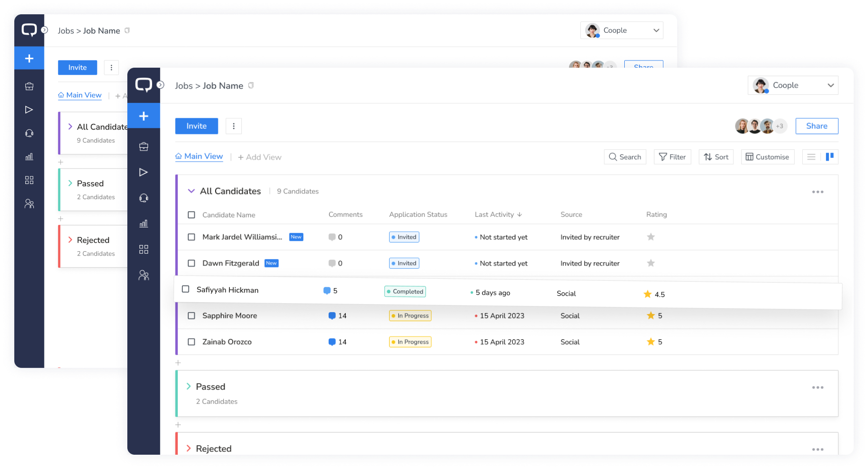Select the Main View tab
This screenshot has height=469, width=868.
pyautogui.click(x=199, y=156)
